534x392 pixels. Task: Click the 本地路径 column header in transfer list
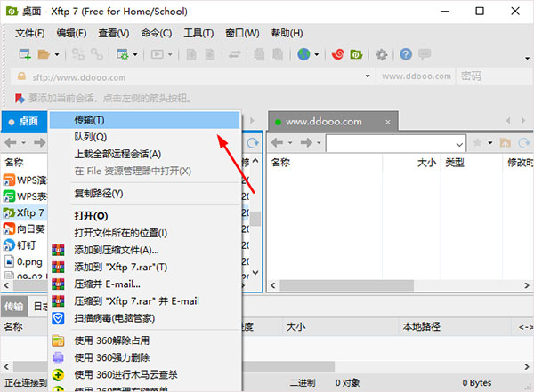click(456, 327)
